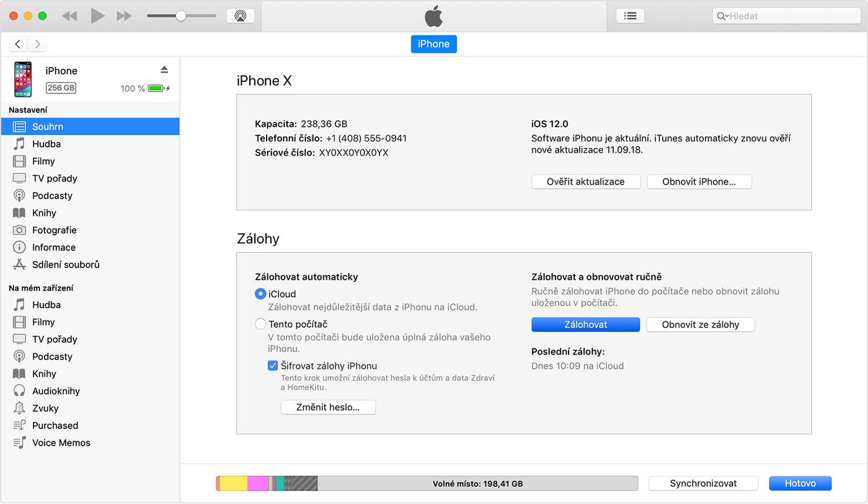
Task: Skip to previous track with rewind button
Action: (x=69, y=16)
